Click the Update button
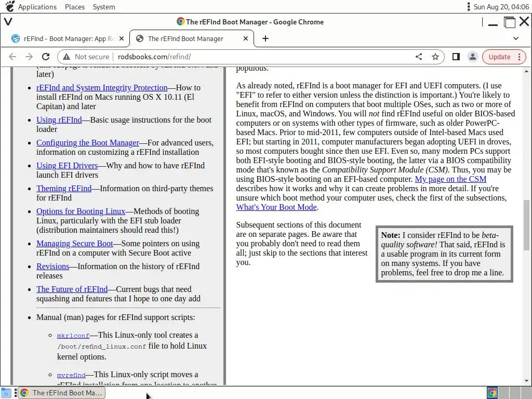This screenshot has height=399, width=532. point(499,57)
